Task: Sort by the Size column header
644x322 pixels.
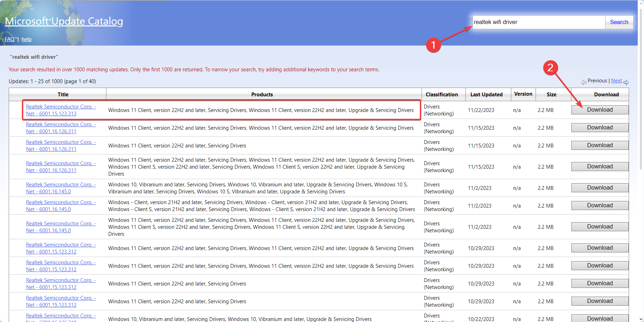Action: point(551,94)
